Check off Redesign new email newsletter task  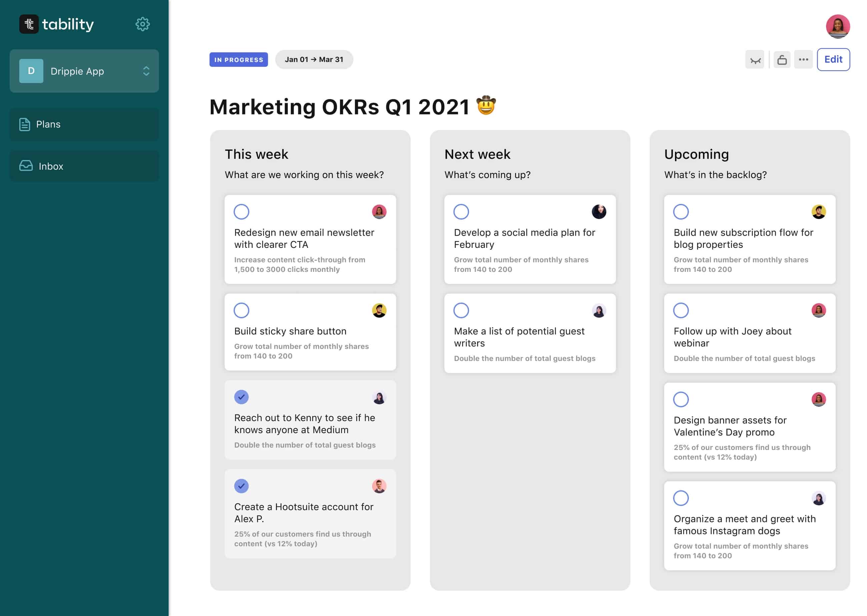pyautogui.click(x=241, y=212)
